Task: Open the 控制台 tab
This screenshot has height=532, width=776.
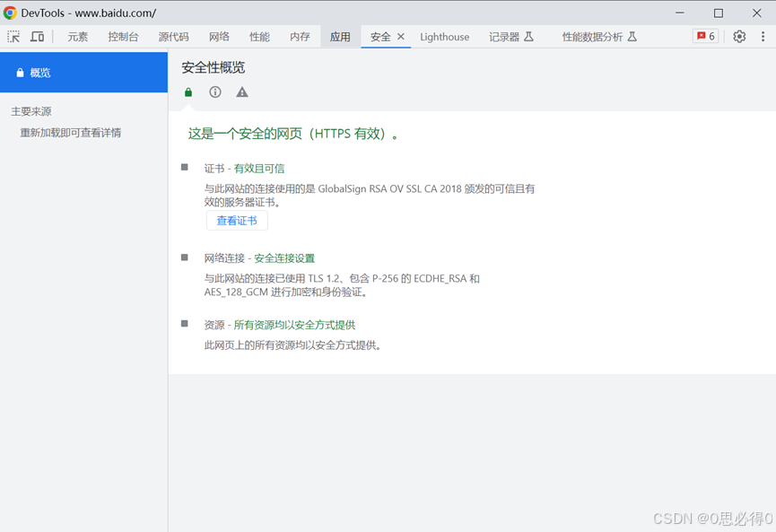Action: point(123,37)
